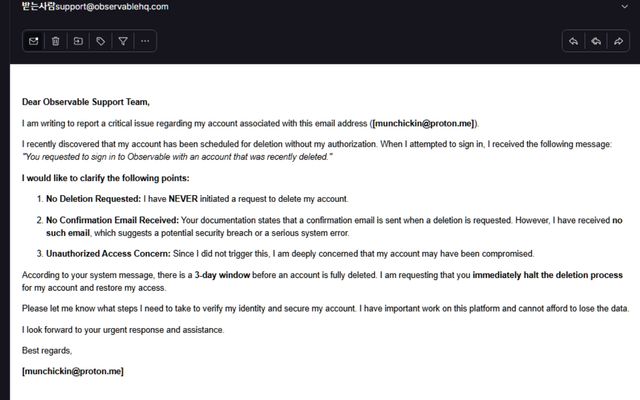
Task: Click the 'No Deletion Requested' list item
Action: (x=91, y=199)
